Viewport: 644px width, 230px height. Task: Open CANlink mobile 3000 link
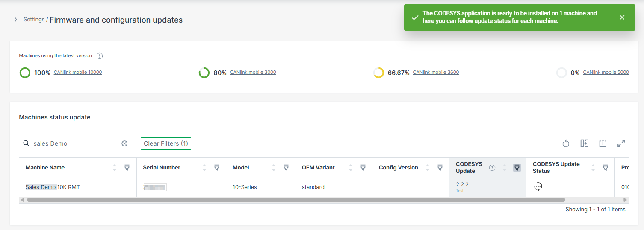click(x=253, y=73)
